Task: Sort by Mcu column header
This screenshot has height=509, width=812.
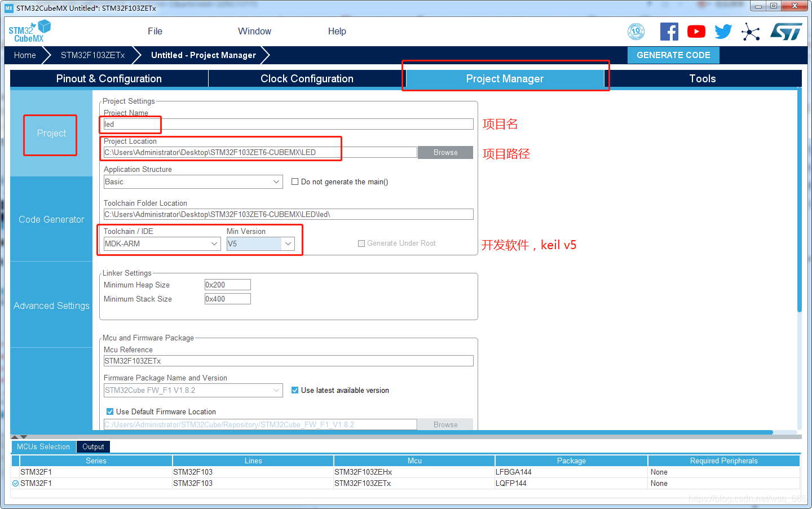Action: 414,461
